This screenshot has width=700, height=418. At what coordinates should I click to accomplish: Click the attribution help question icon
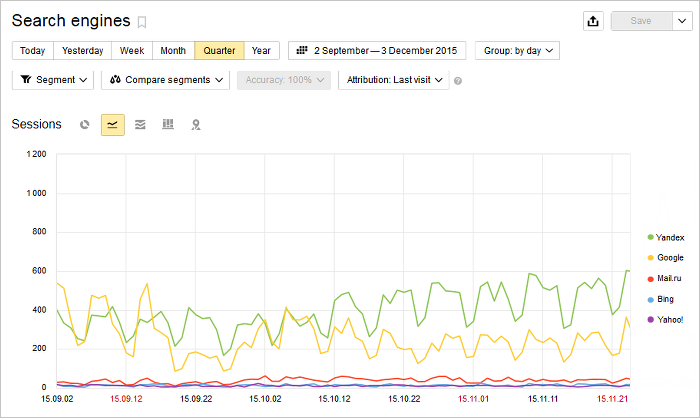(x=458, y=80)
